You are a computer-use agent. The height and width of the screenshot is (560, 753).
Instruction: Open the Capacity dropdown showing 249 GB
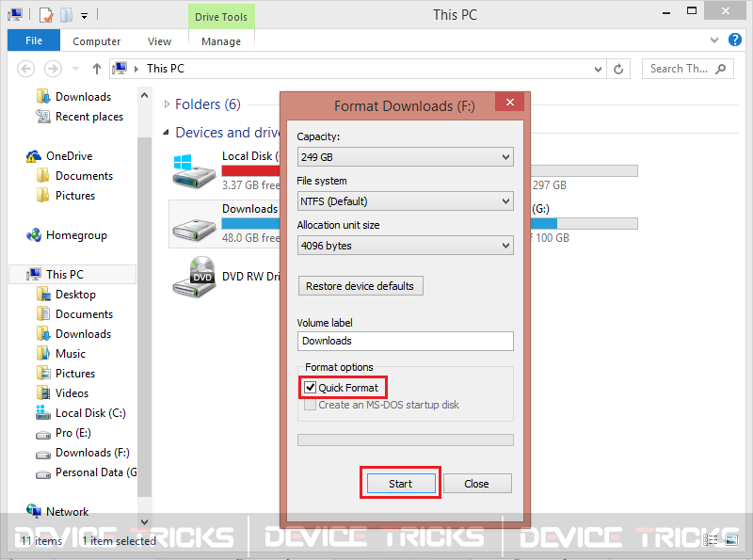[x=406, y=157]
